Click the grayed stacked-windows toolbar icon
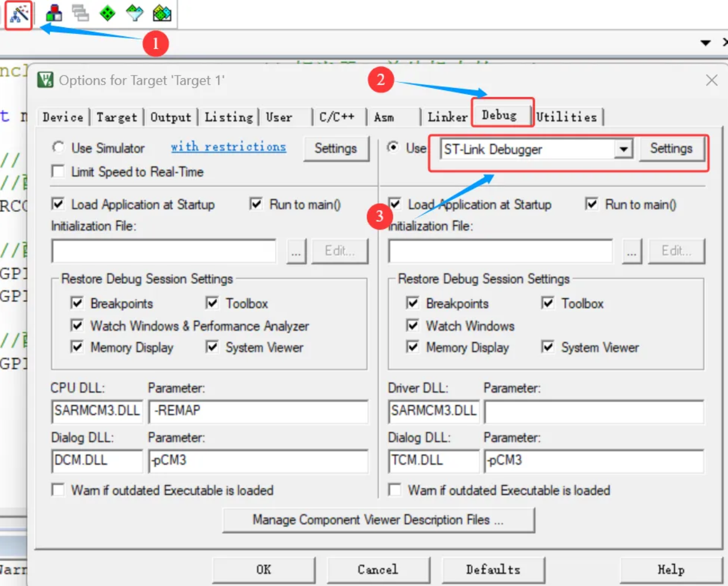This screenshot has width=728, height=586. tap(80, 12)
